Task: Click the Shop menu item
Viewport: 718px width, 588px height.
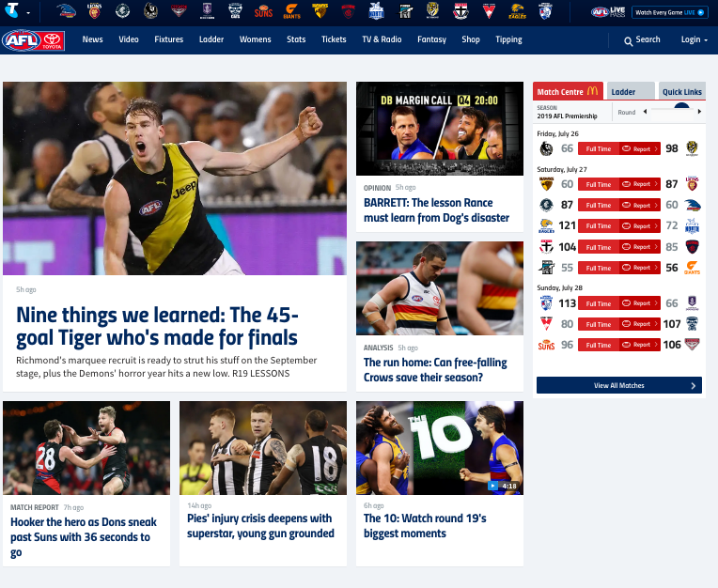Action: 470,39
